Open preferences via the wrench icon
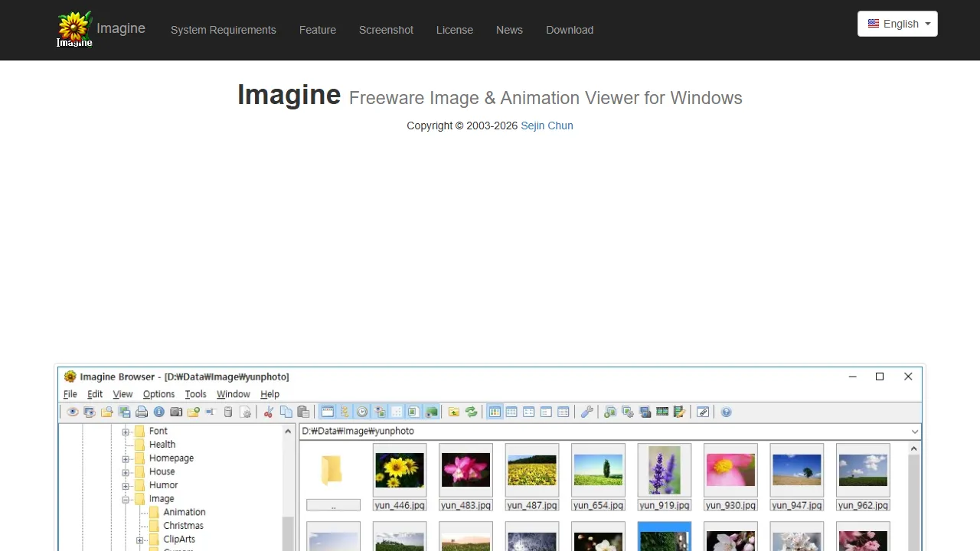Viewport: 980px width, 551px height. [587, 412]
